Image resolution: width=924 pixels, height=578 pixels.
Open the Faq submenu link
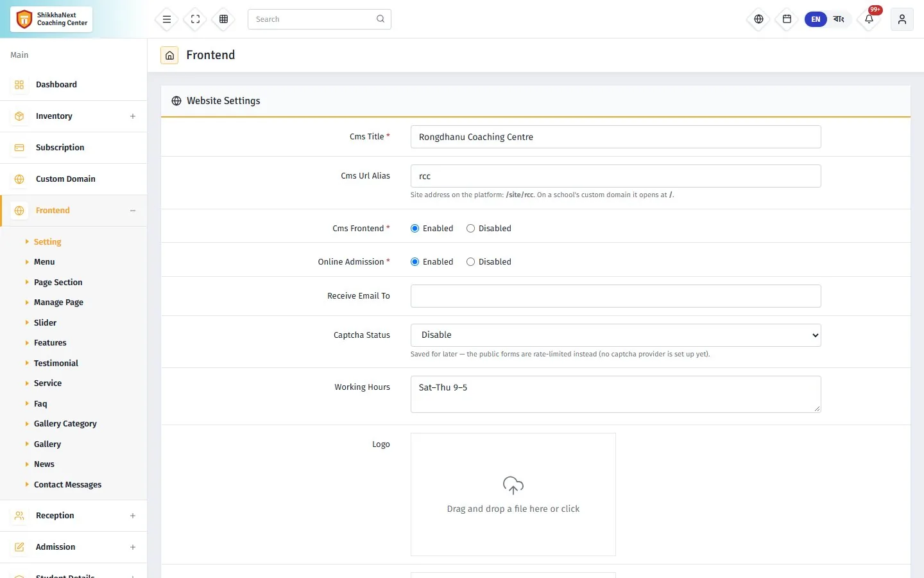pyautogui.click(x=40, y=404)
